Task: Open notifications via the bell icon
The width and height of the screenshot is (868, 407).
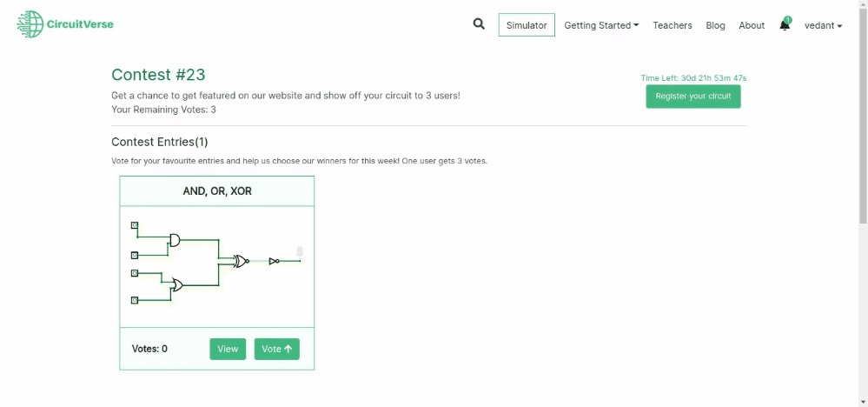Action: pos(785,25)
